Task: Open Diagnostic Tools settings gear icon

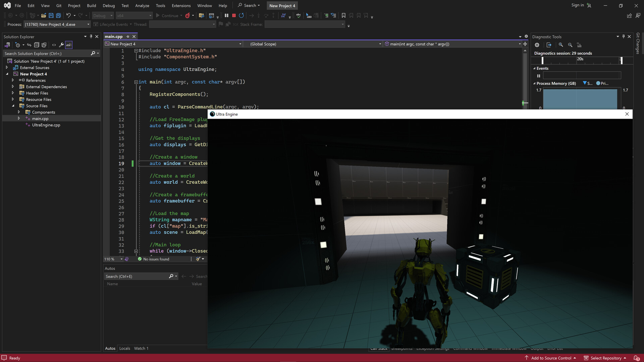Action: 537,45
